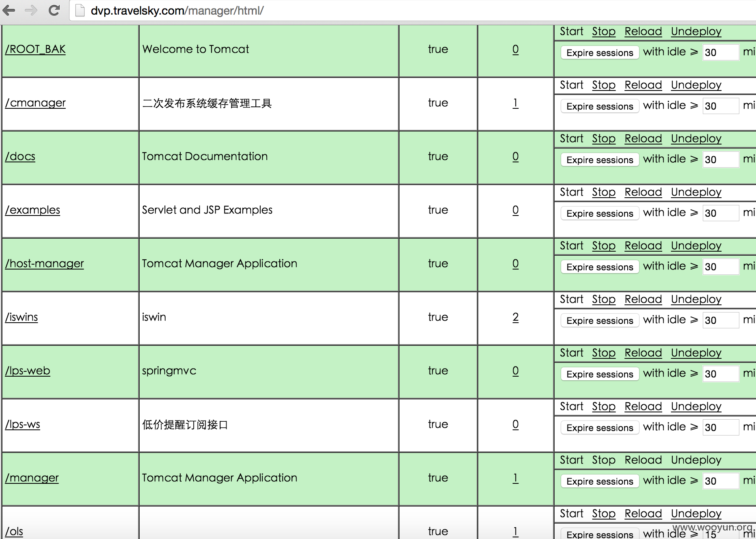
Task: Go back with the browser back arrow
Action: coord(9,10)
